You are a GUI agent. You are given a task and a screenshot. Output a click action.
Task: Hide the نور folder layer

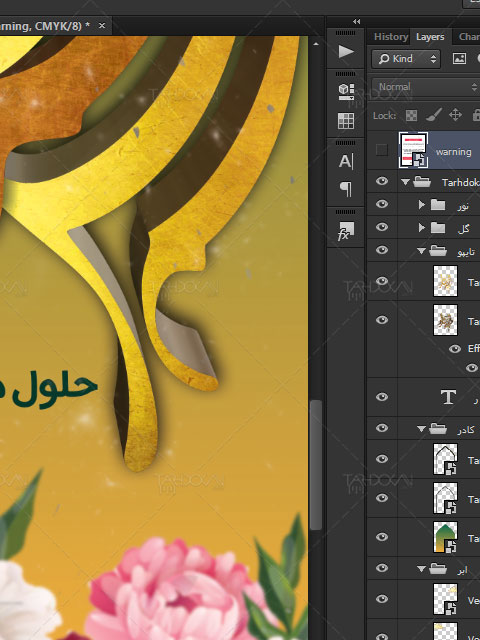[x=382, y=203]
